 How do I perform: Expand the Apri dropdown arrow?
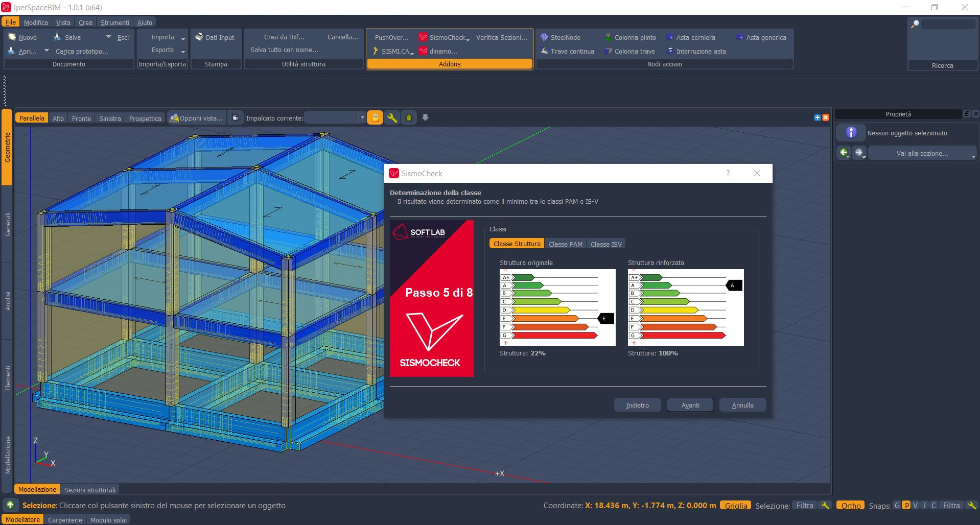coord(46,51)
